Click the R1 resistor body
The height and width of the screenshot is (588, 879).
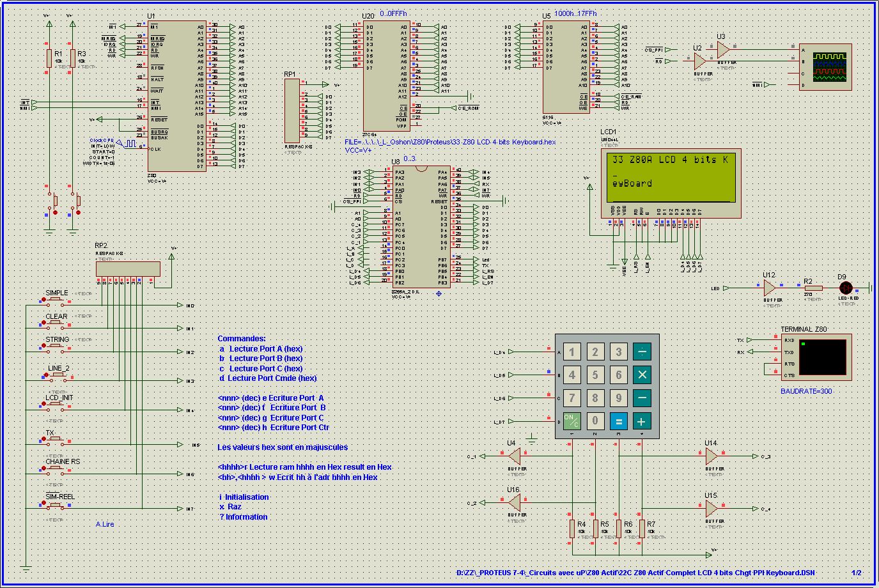[49, 58]
